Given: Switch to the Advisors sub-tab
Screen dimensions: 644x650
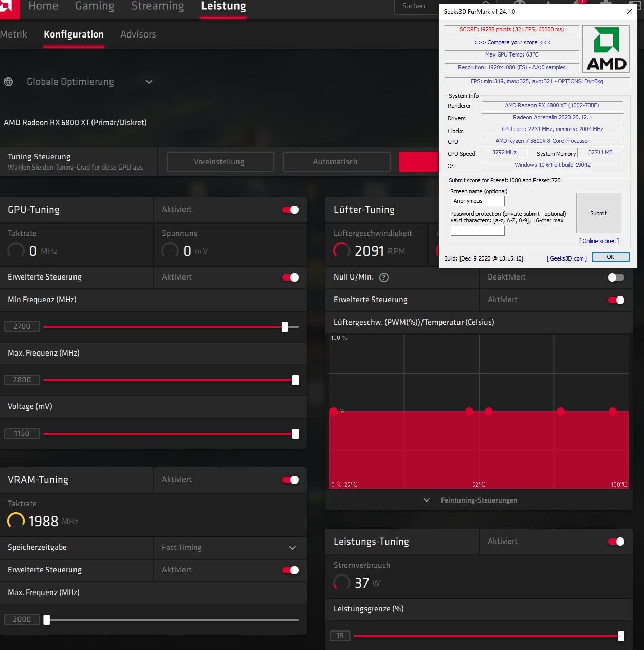Looking at the screenshot, I should pos(138,34).
